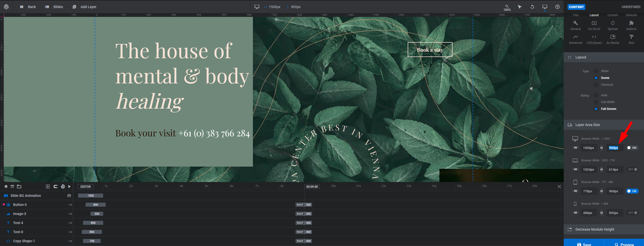Toggle the under-480 mobile size switch
This screenshot has width=644, height=246.
tap(632, 213)
